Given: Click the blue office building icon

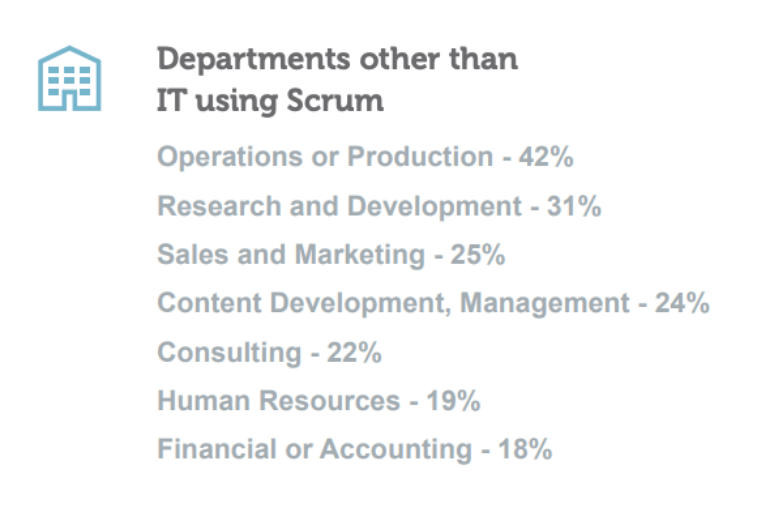Looking at the screenshot, I should pyautogui.click(x=70, y=79).
